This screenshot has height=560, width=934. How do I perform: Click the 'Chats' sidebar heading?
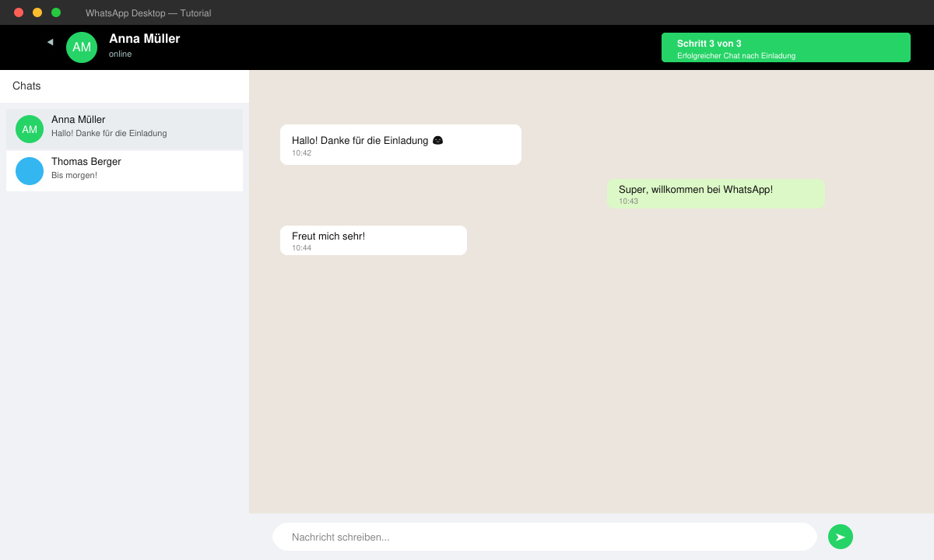point(26,86)
